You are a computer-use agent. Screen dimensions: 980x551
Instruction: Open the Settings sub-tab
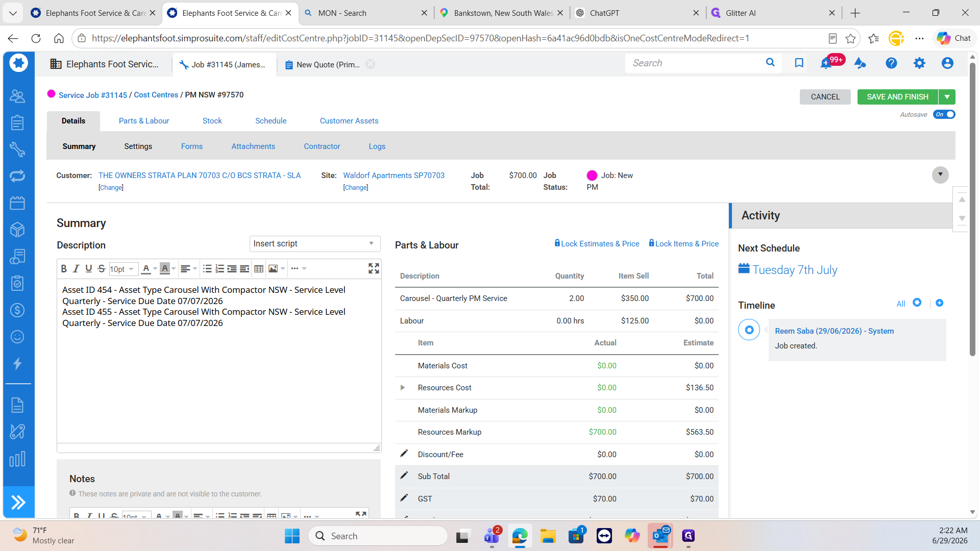pos(138,146)
